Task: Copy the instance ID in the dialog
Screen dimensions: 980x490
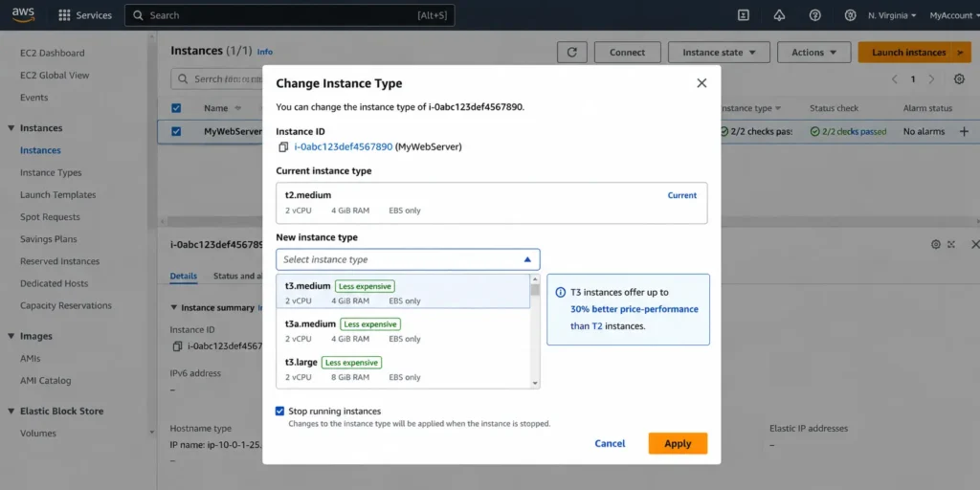Action: 283,146
